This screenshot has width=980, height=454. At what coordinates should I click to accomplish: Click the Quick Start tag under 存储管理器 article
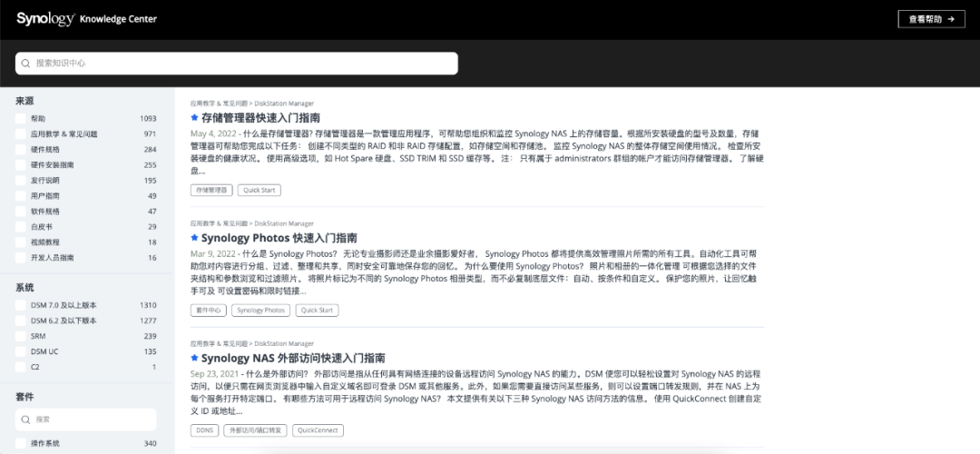pyautogui.click(x=260, y=190)
